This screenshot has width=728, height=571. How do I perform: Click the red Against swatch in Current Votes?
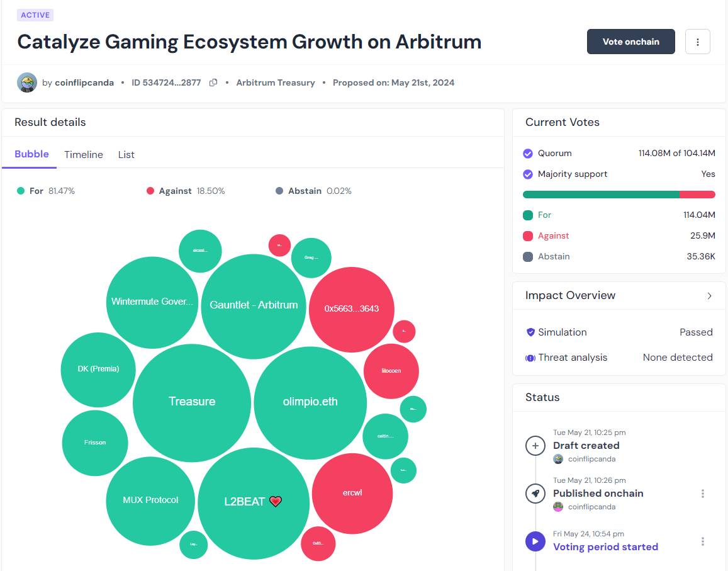pyautogui.click(x=528, y=236)
